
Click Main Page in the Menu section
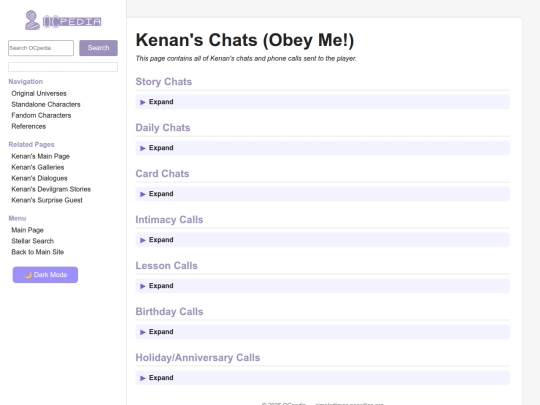pos(28,230)
